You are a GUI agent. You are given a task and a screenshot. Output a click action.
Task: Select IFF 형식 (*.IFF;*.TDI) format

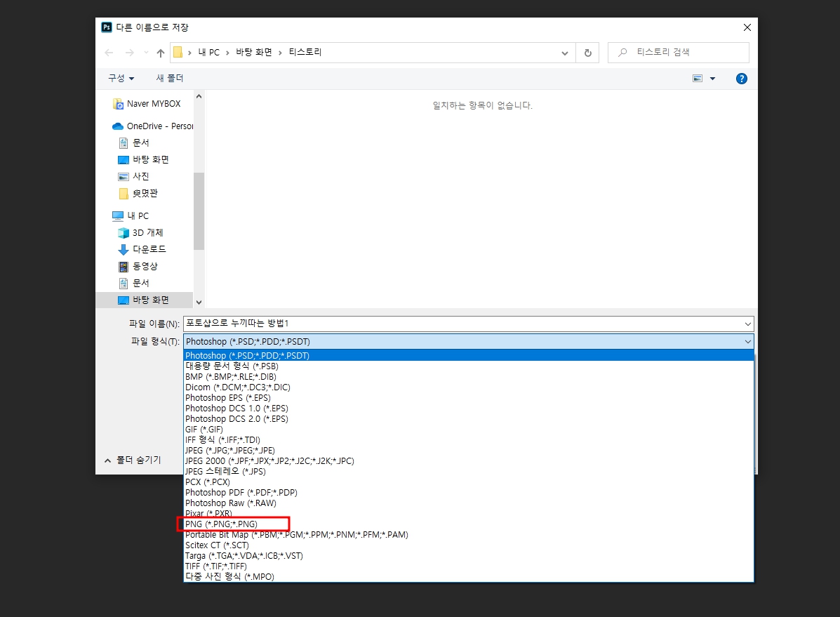(x=469, y=440)
